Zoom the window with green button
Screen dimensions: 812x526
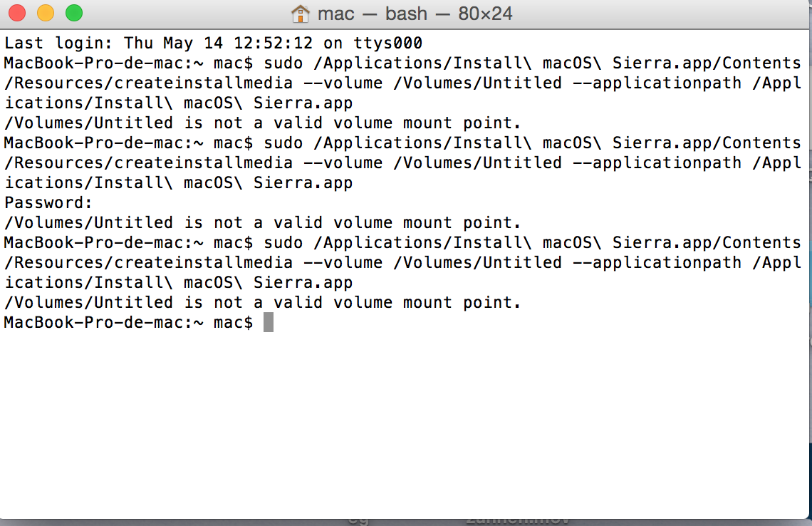73,13
